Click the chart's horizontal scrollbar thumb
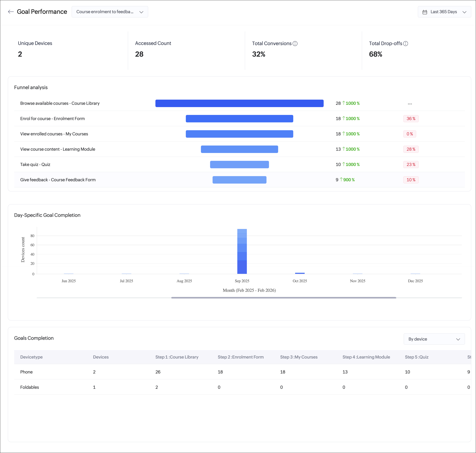Viewport: 476px width, 453px height. (284, 298)
